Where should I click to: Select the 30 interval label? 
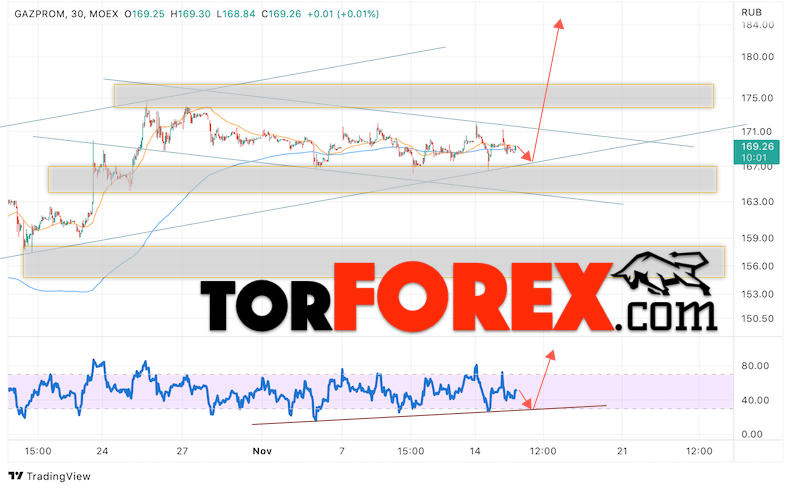click(77, 14)
